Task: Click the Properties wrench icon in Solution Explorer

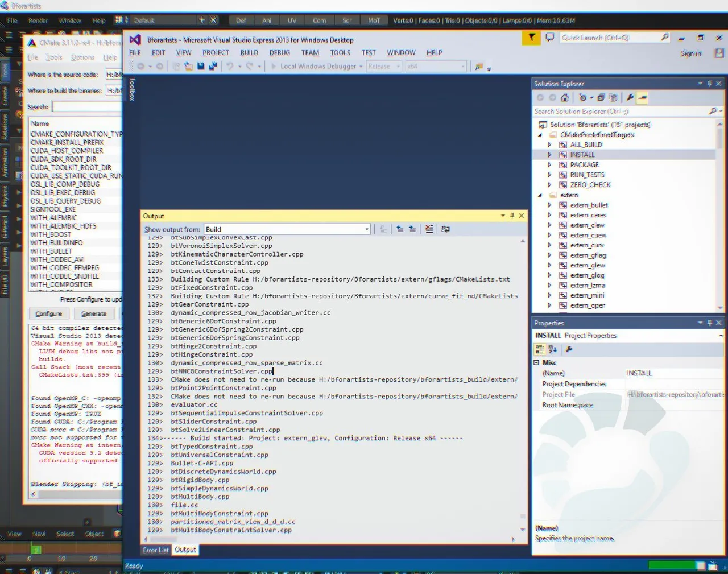Action: 630,97
